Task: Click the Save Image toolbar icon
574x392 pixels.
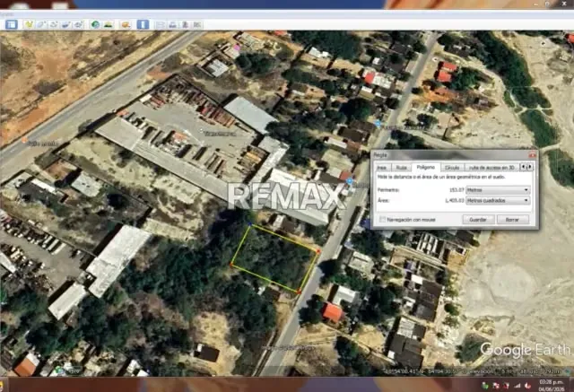Action: [x=185, y=24]
